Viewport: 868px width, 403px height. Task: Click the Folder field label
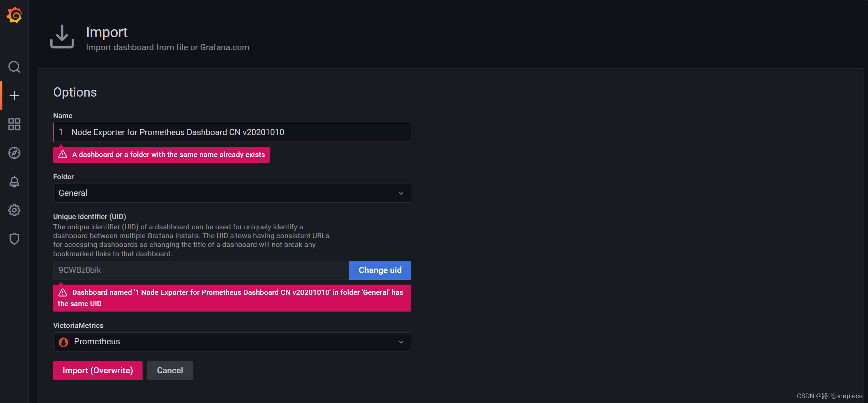click(x=63, y=177)
